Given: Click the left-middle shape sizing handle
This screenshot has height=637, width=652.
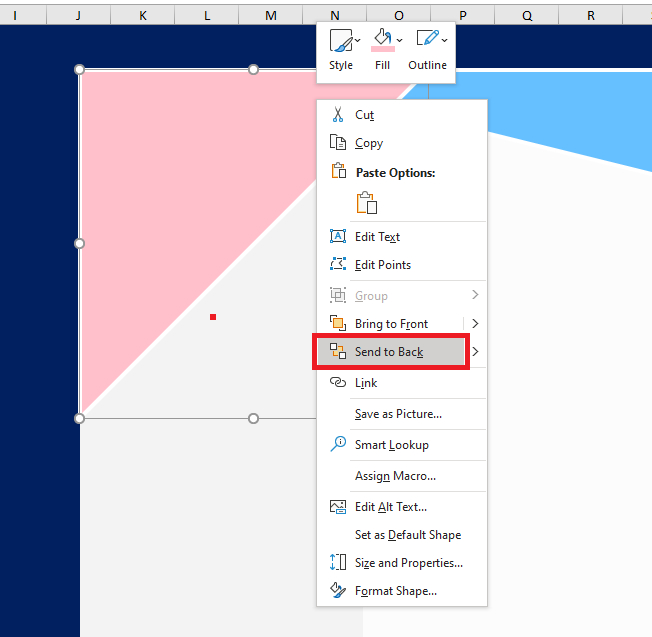Looking at the screenshot, I should tap(79, 244).
